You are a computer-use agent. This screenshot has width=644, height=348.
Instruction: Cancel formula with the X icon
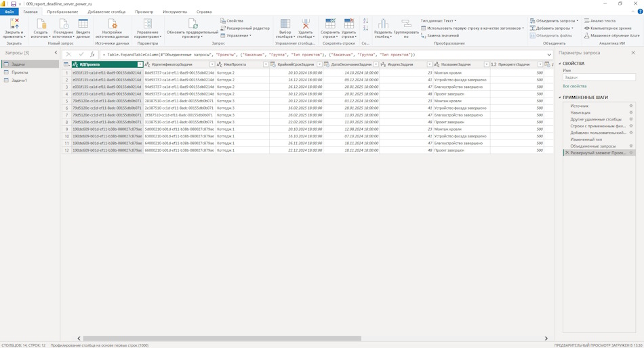68,55
